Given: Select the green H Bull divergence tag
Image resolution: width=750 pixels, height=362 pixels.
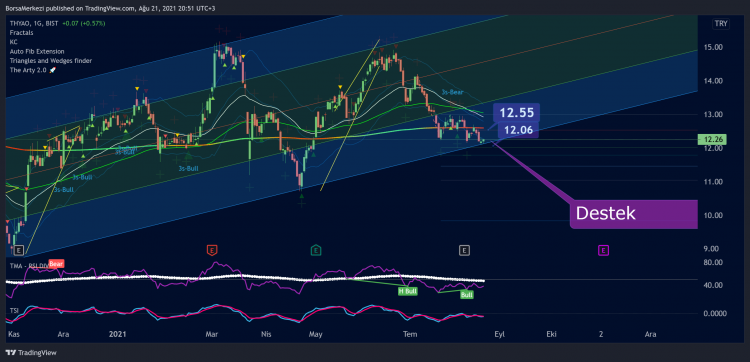Looking at the screenshot, I should click(x=408, y=291).
